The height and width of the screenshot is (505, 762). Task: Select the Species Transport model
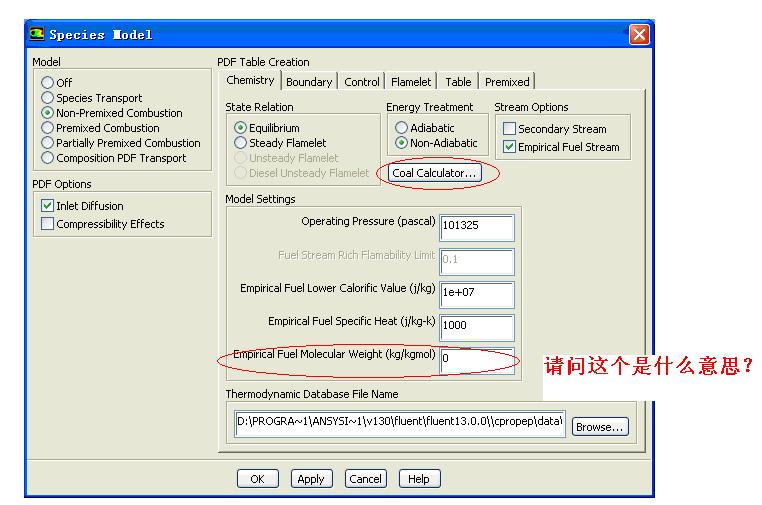(x=47, y=98)
